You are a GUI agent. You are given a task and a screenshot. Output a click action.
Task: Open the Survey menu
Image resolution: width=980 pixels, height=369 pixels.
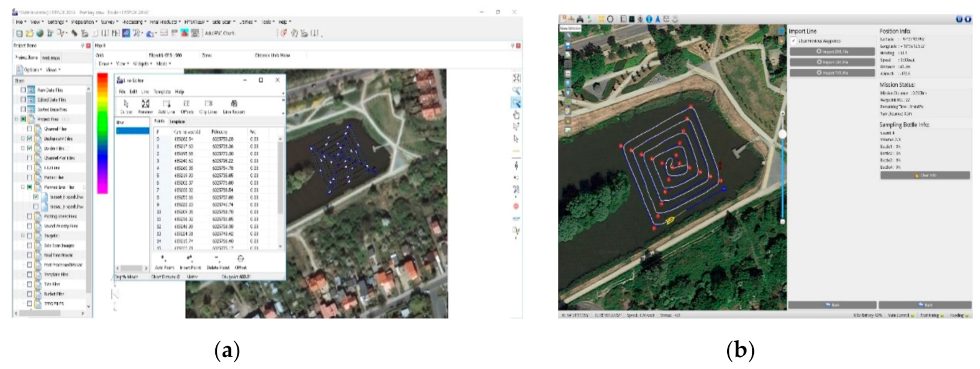[108, 22]
